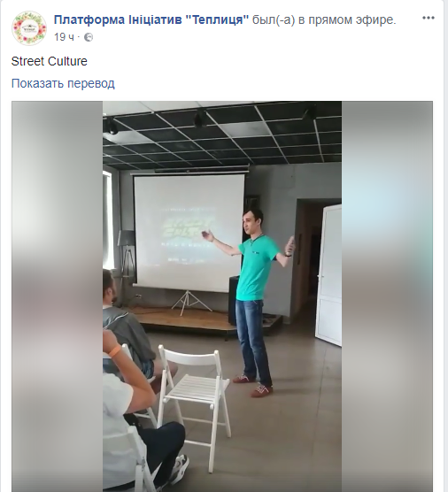Open Платформа Ініціатив Теплиця profile picture
This screenshot has width=448, height=492.
click(29, 28)
